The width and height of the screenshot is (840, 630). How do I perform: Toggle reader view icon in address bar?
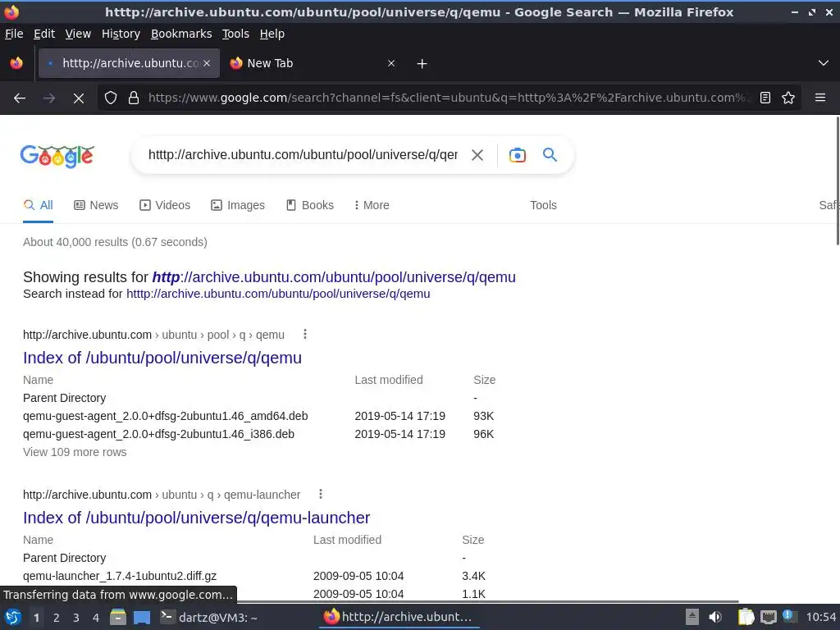coord(765,98)
